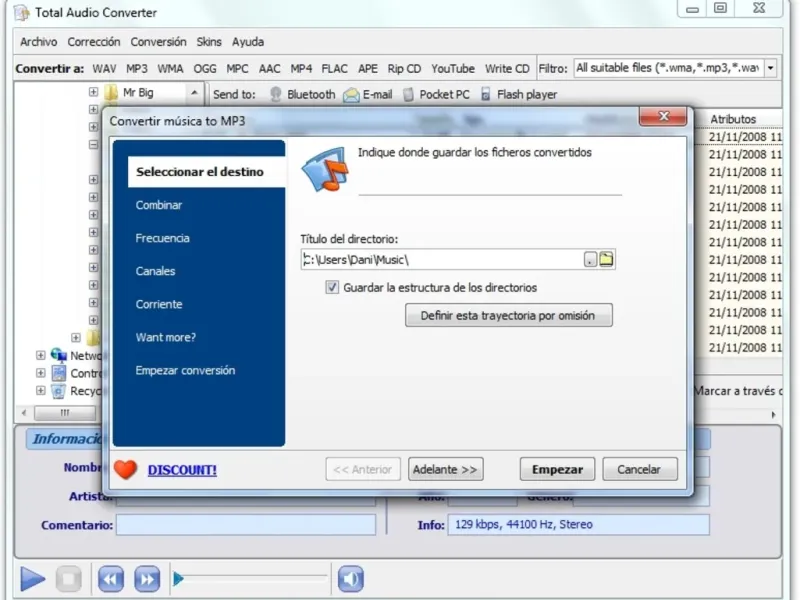Convert to MPC format
Viewport: 800px width, 600px height.
[237, 68]
